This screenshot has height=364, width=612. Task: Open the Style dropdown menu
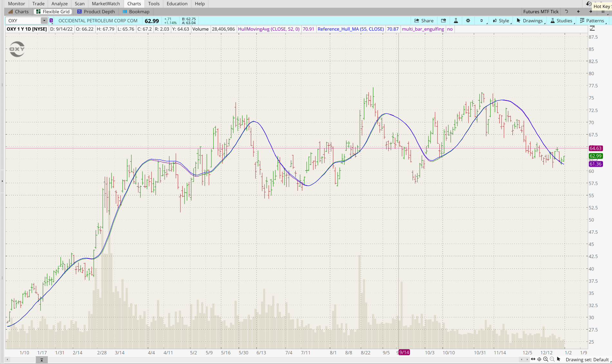pos(501,21)
